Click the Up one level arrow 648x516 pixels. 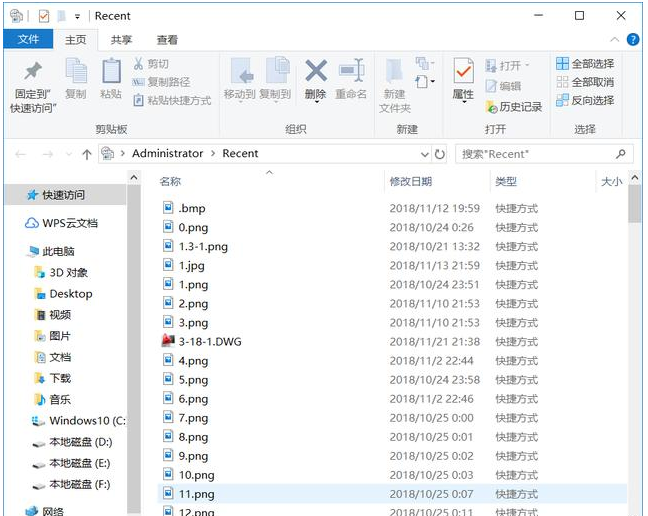point(86,155)
